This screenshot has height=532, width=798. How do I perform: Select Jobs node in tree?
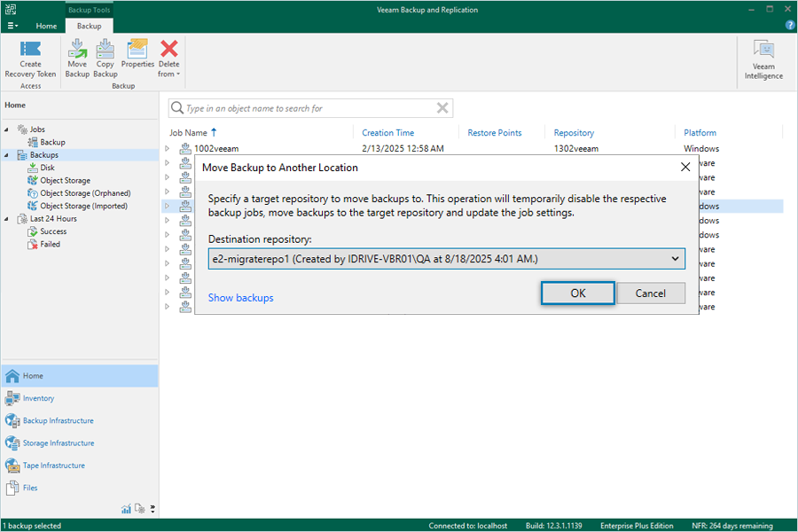[37, 129]
